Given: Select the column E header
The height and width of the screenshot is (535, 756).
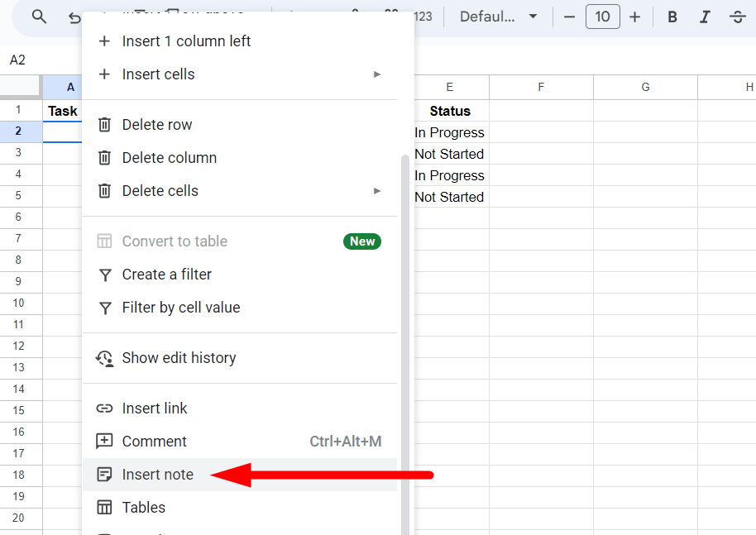Looking at the screenshot, I should coord(449,87).
